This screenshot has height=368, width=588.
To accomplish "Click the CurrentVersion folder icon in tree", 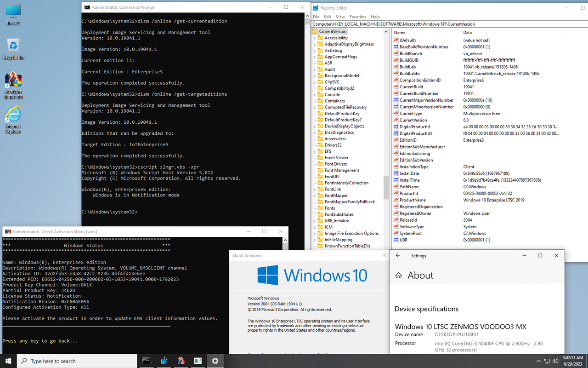I will pyautogui.click(x=315, y=31).
